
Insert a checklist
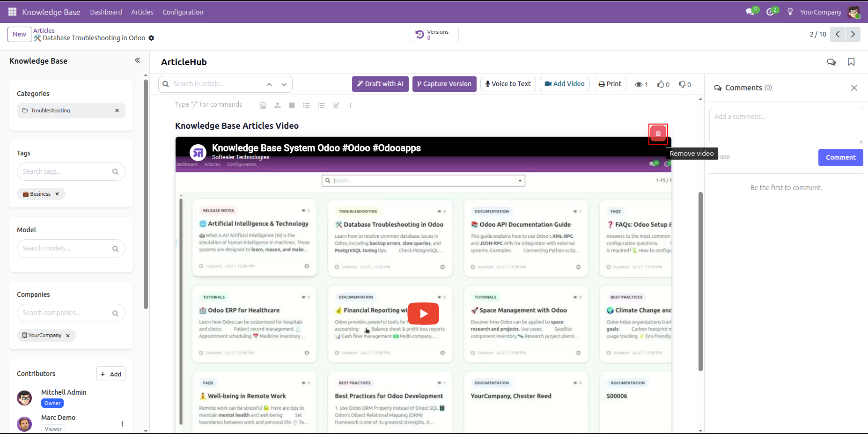(x=336, y=105)
